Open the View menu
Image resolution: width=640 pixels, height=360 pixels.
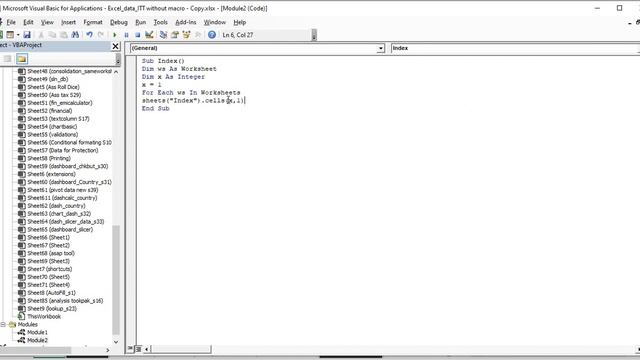pyautogui.click(x=47, y=22)
